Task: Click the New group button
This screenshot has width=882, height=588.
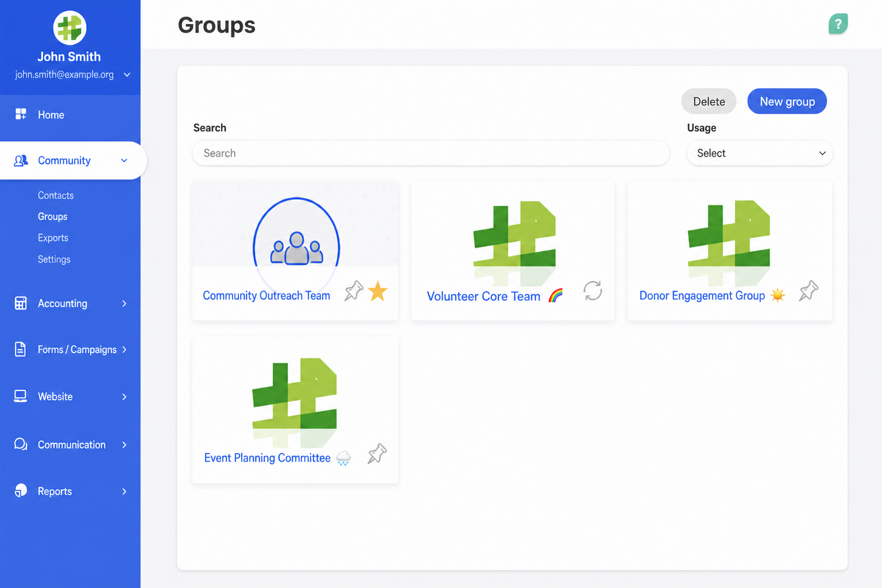Action: pos(787,102)
